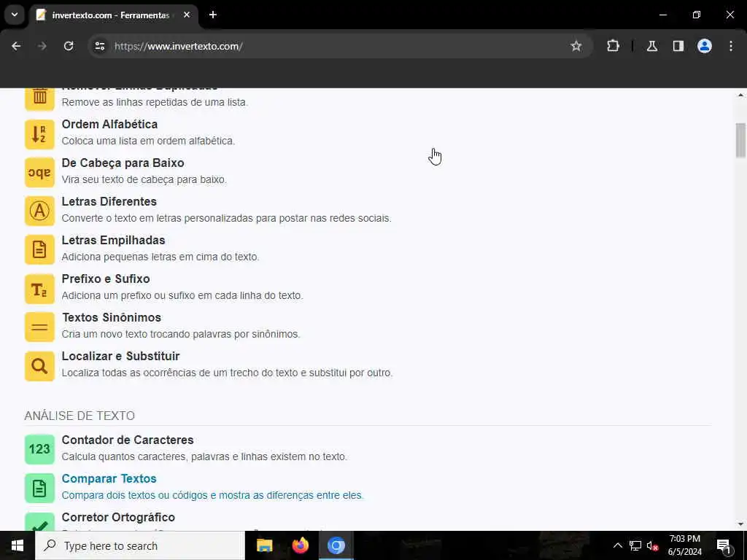
Task: Open the Chrome three-dot menu
Action: tap(731, 46)
